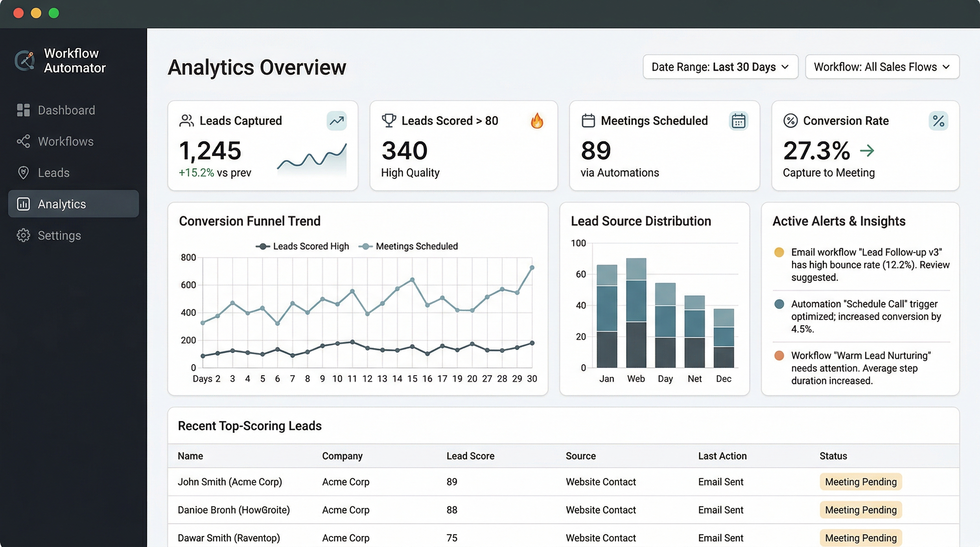The height and width of the screenshot is (547, 980).
Task: Open the Date Range dropdown
Action: tap(720, 67)
